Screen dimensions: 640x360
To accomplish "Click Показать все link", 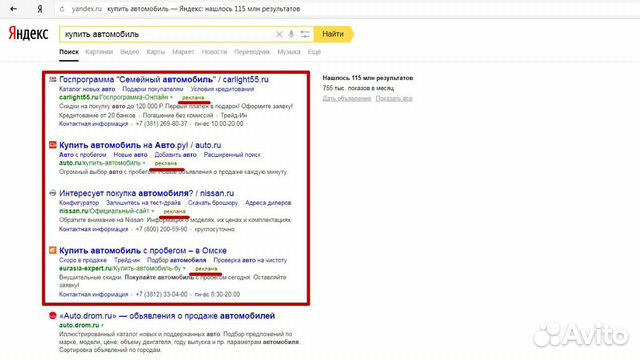I will [x=394, y=98].
